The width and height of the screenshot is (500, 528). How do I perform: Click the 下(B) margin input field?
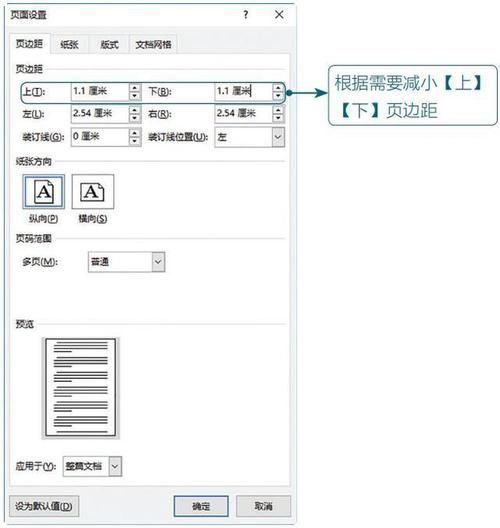243,91
